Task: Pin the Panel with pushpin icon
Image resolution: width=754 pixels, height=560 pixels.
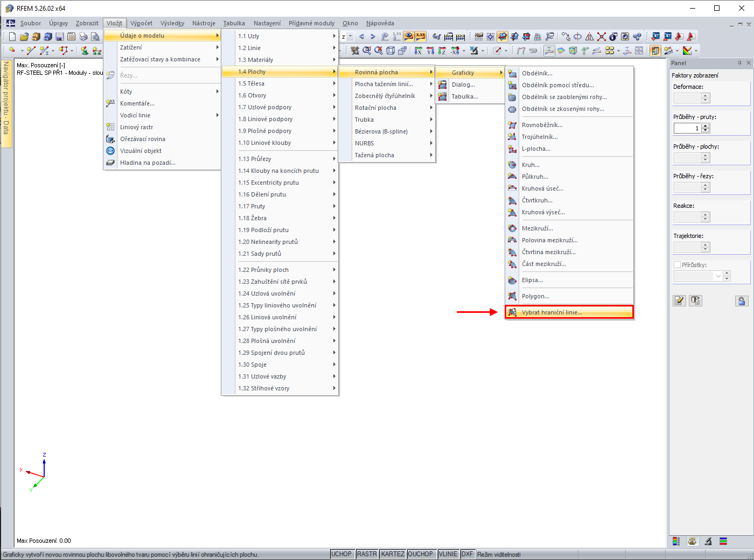Action: tap(739, 63)
